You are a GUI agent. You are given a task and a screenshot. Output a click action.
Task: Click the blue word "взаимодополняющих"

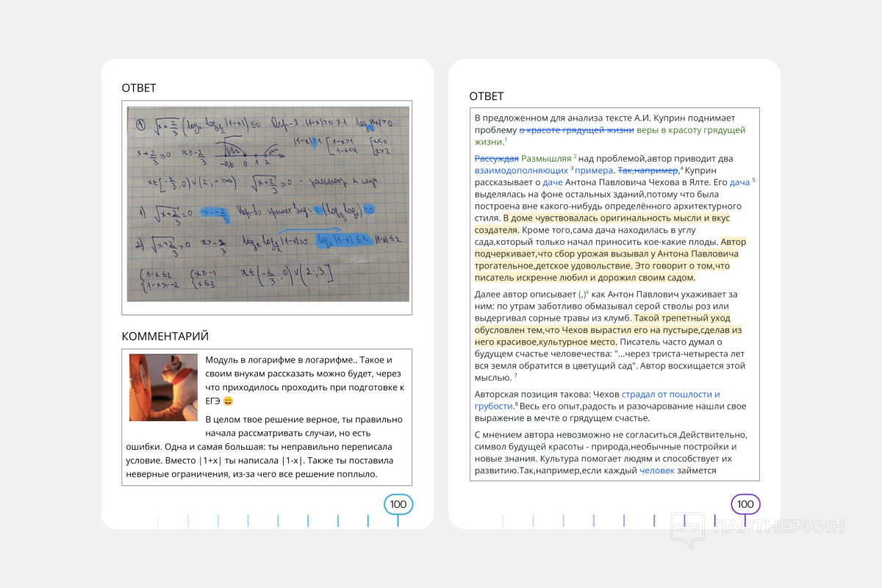[x=521, y=170]
